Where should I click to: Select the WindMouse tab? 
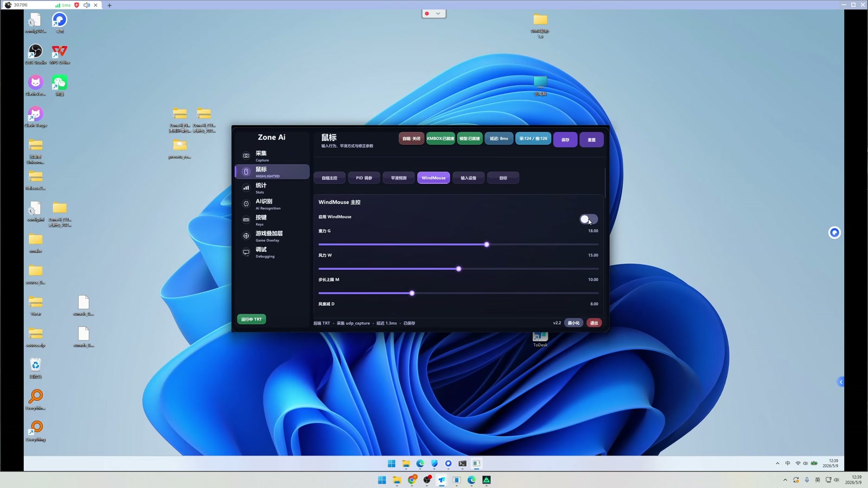click(433, 178)
